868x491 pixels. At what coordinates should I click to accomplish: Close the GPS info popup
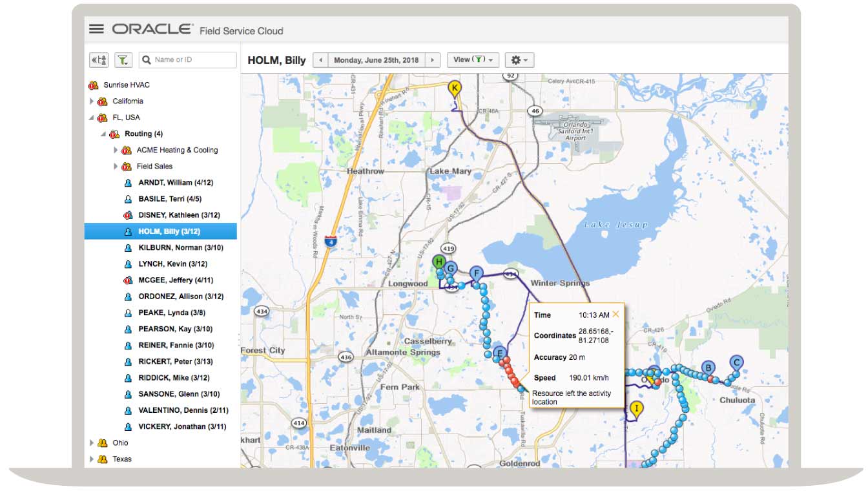coord(615,314)
